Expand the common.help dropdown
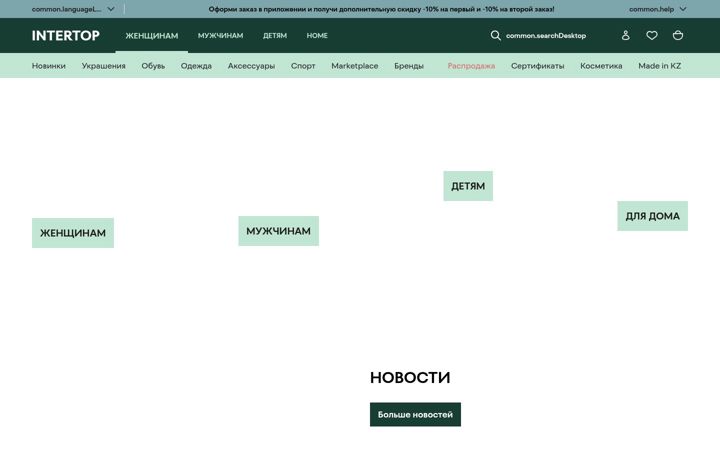The image size is (720, 450). pos(658,9)
